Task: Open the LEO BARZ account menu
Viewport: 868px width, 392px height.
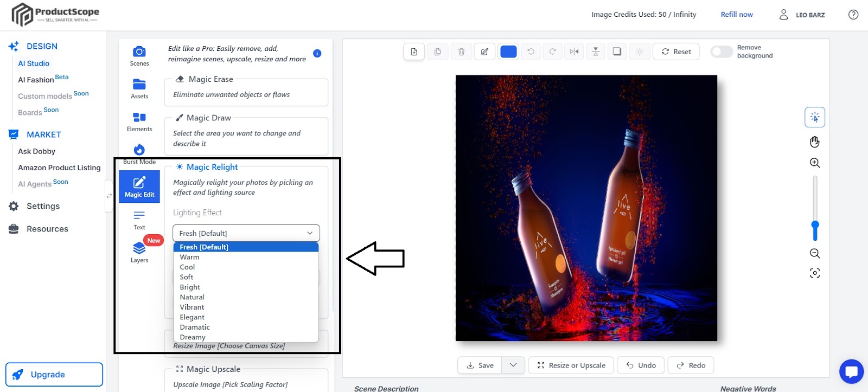Action: (x=802, y=15)
